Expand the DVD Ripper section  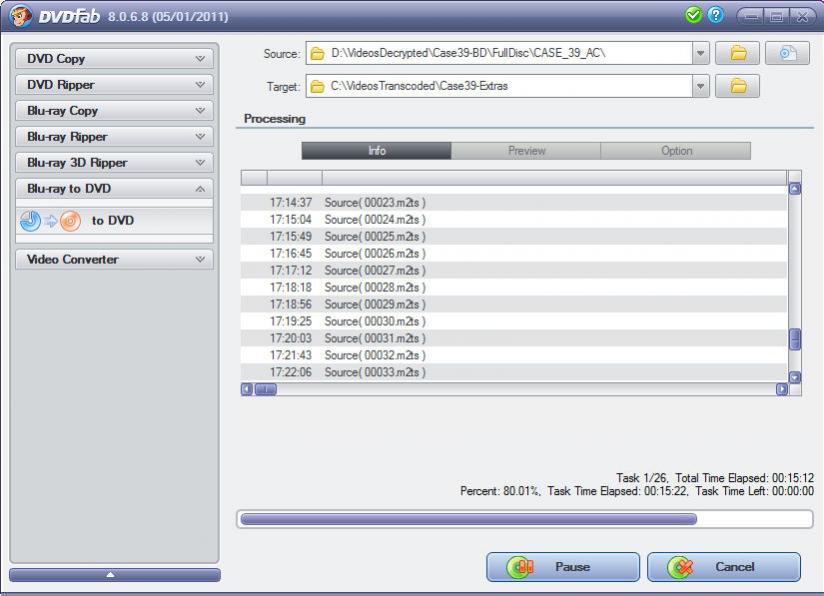click(115, 85)
